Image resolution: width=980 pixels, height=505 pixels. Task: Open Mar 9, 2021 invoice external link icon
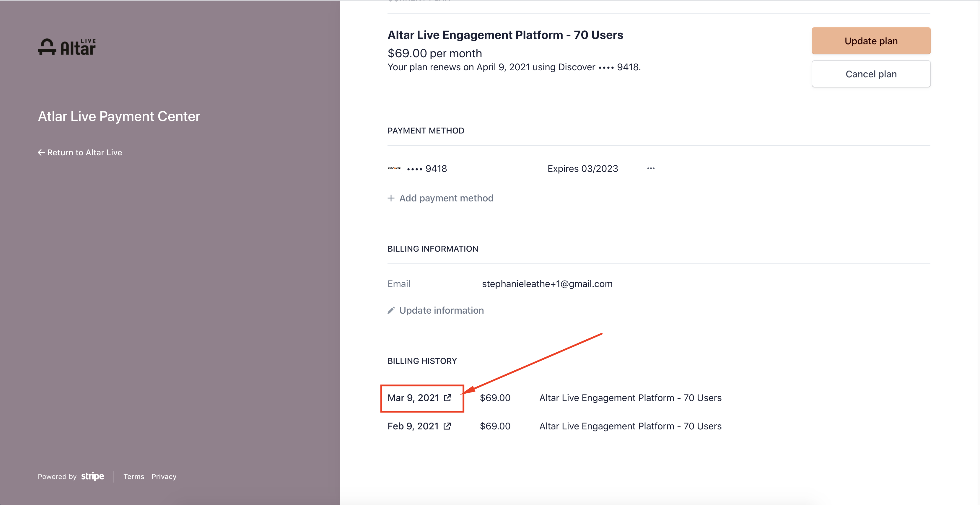448,398
